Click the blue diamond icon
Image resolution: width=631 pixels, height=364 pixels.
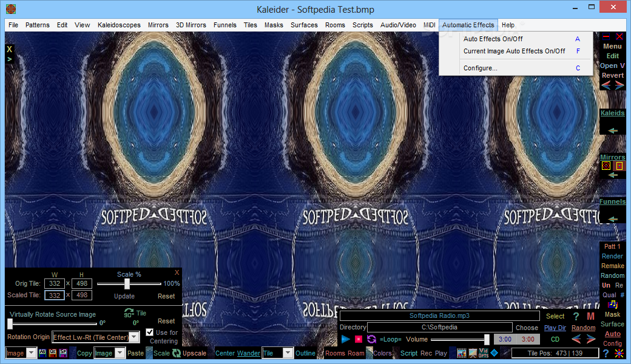pyautogui.click(x=494, y=352)
